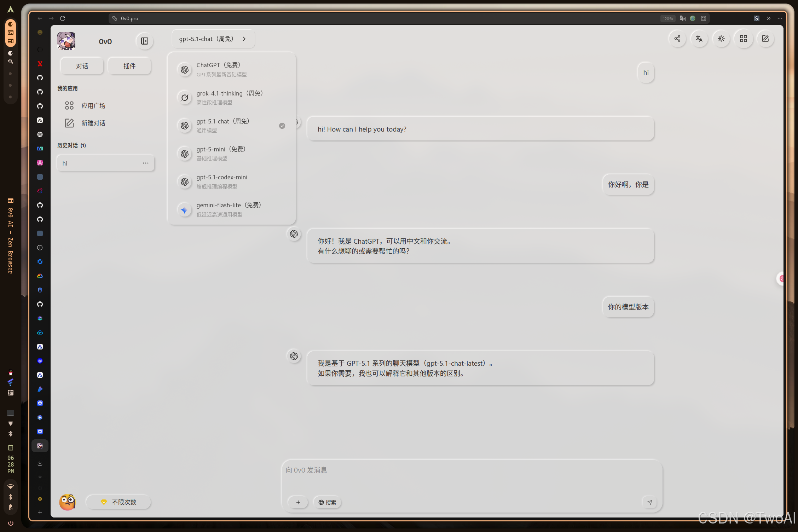The image size is (798, 532).
Task: Start a new chat via the edit icon
Action: click(765, 39)
